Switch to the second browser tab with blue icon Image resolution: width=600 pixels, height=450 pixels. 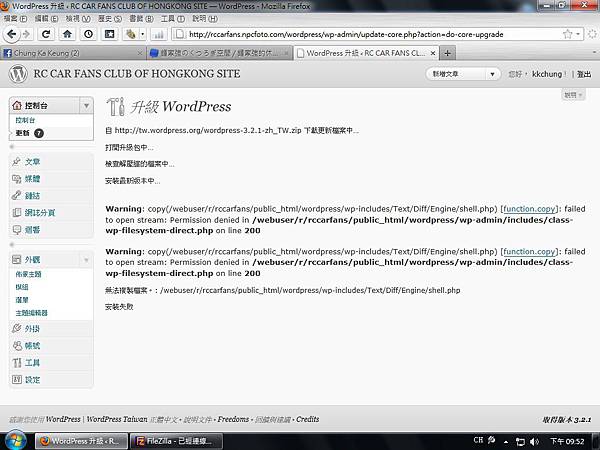click(219, 53)
